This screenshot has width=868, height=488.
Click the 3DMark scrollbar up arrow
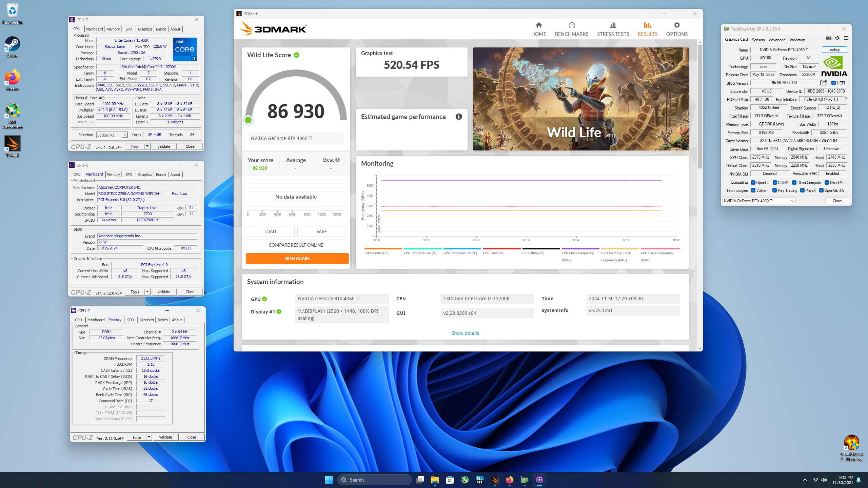[700, 42]
